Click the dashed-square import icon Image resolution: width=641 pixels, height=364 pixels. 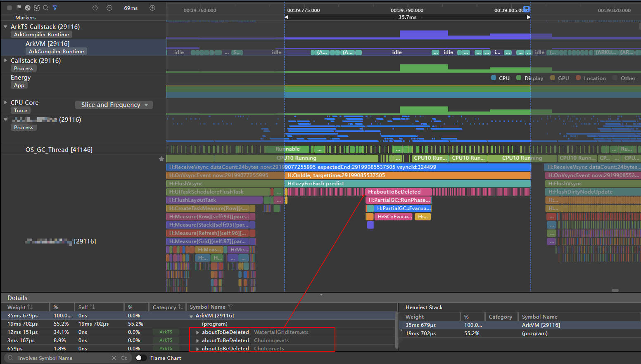coord(37,8)
